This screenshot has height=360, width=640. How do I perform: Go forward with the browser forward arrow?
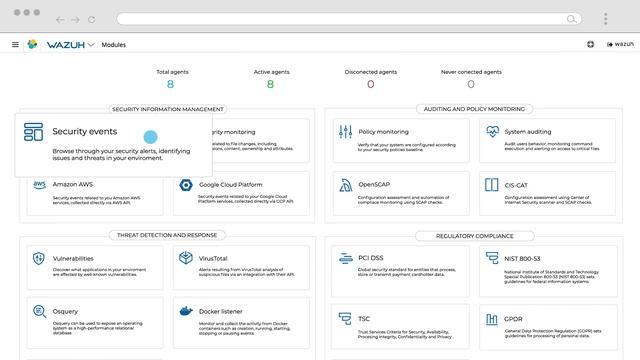[x=75, y=20]
